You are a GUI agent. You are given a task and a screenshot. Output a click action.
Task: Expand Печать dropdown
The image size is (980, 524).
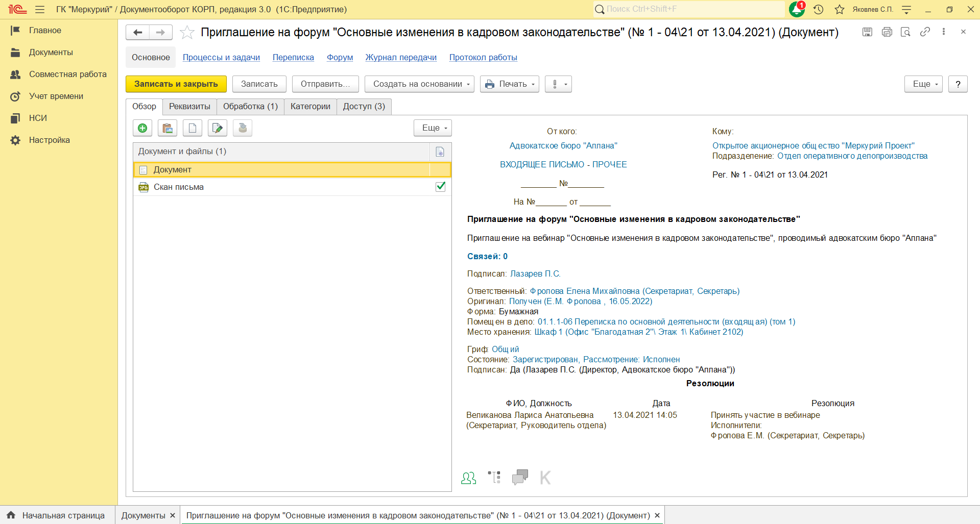pos(510,84)
